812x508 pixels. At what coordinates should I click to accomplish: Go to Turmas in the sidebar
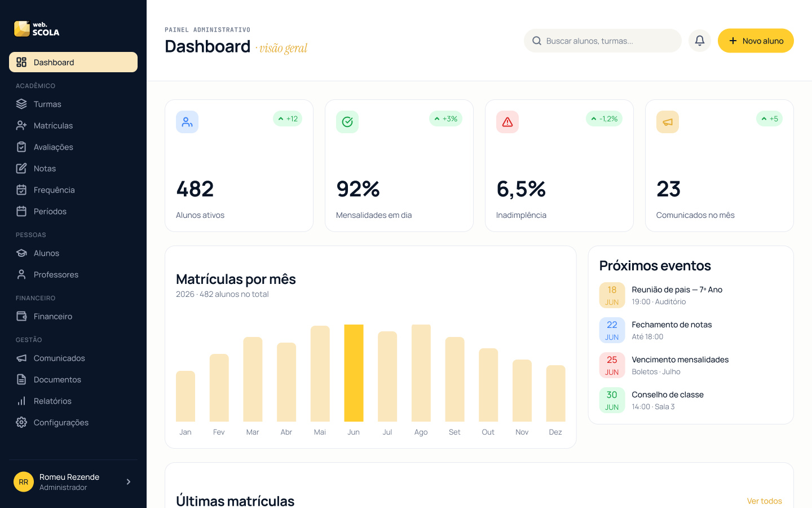(x=73, y=104)
